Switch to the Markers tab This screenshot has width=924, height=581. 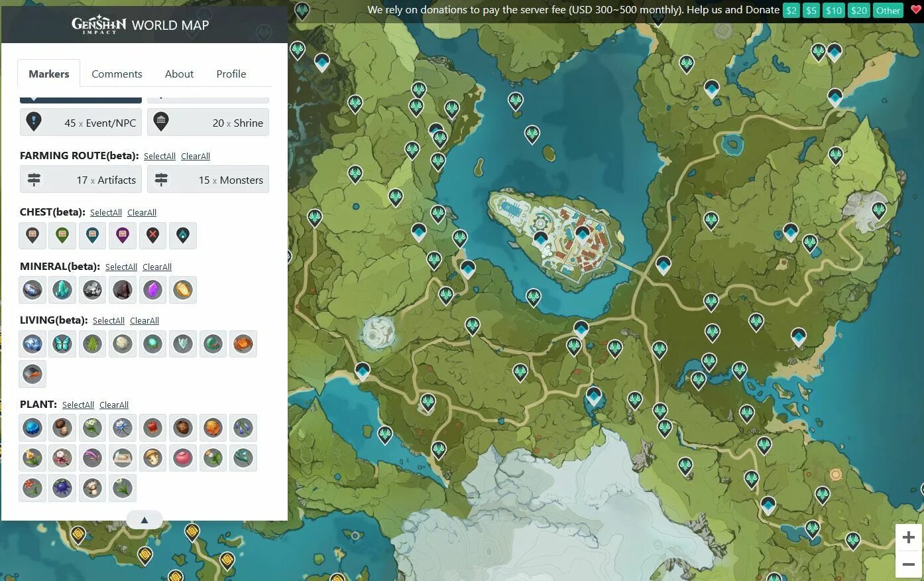(x=49, y=74)
